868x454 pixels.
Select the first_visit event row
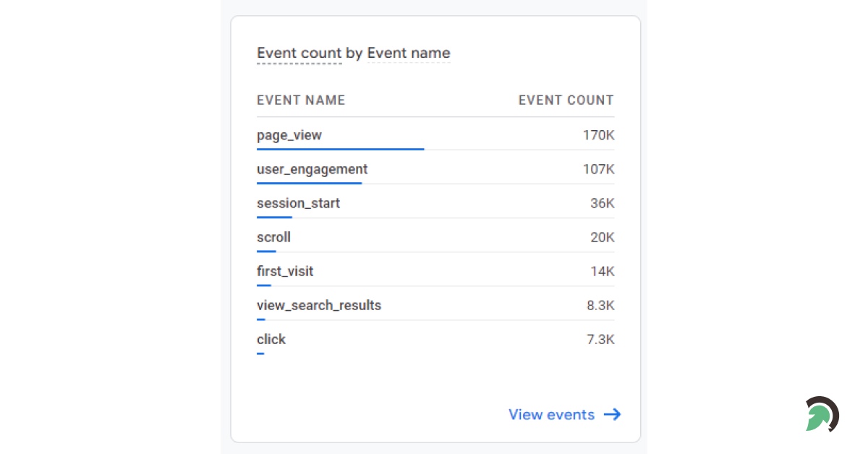coord(285,271)
